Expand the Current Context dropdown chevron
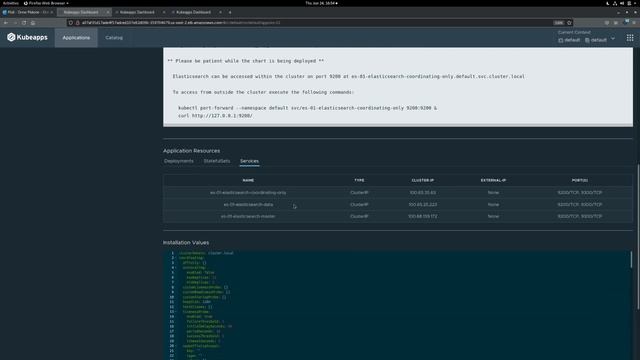Screen dimensions: 640x360 click(613, 38)
